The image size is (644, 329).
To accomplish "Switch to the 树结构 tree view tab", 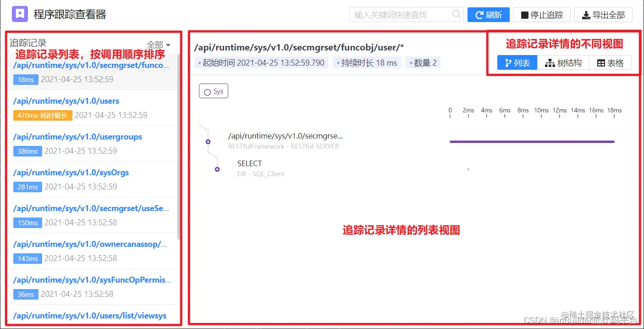I will [563, 63].
